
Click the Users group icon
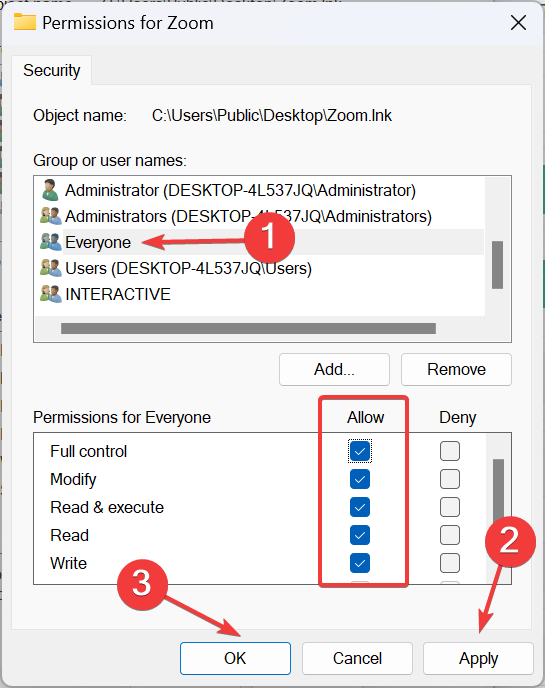tap(50, 268)
